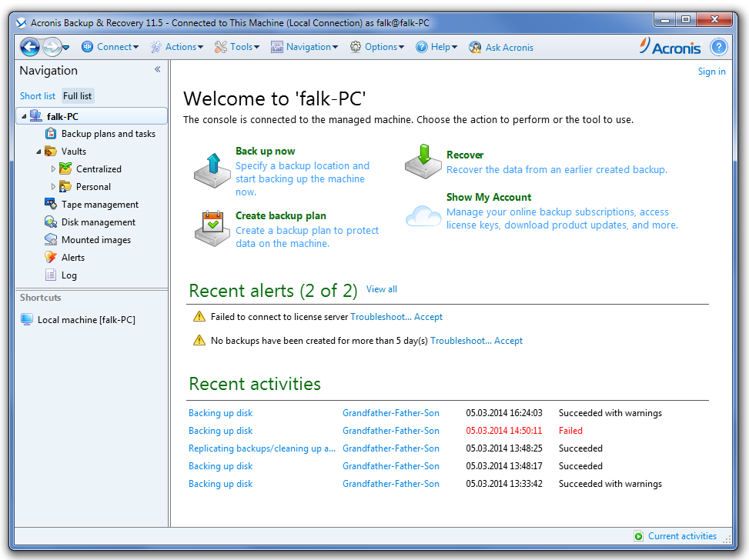Switch to the Short list tab
This screenshot has height=560, width=749.
(x=38, y=96)
